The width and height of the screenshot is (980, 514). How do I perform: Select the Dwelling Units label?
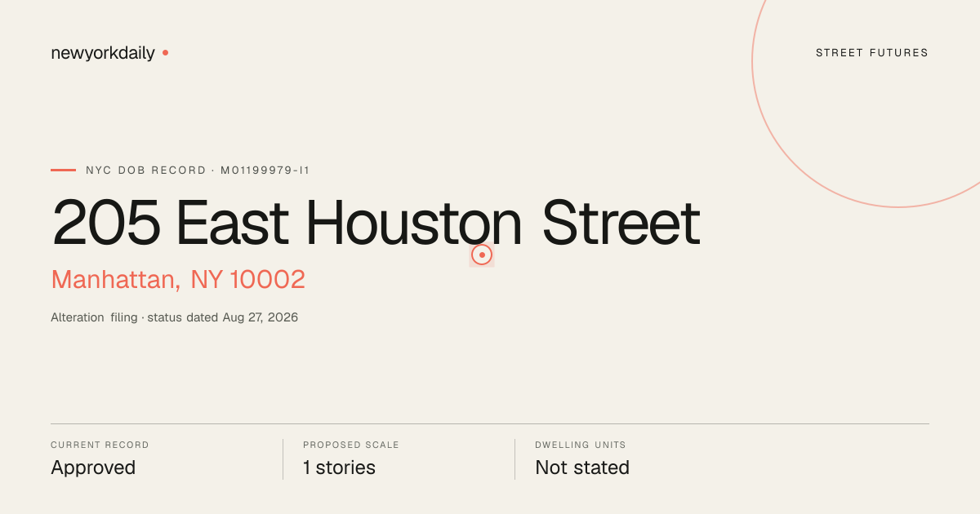[581, 445]
